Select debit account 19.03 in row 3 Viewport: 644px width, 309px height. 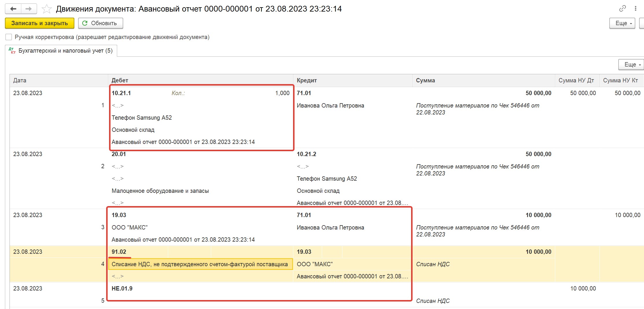tap(119, 215)
